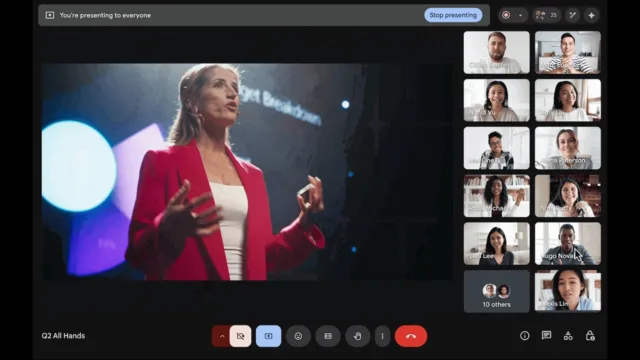
Task: Open the three-dot more options menu
Action: click(382, 336)
